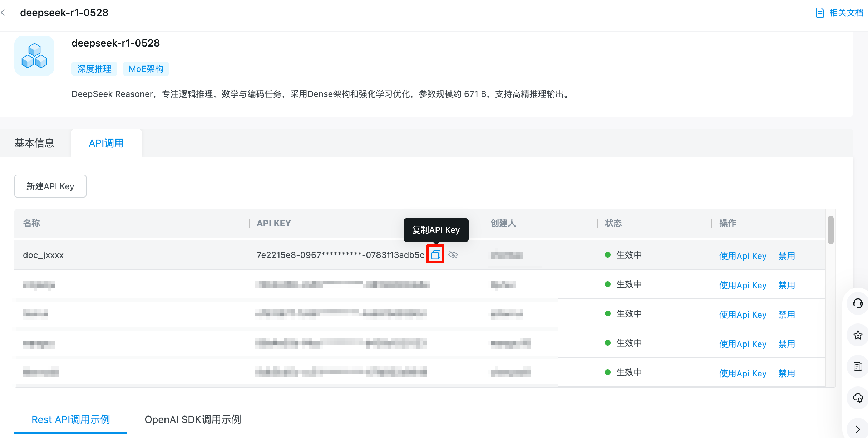Viewport: 868px width, 438px height.
Task: Select the Rest API调用示例 tab
Action: (71, 419)
